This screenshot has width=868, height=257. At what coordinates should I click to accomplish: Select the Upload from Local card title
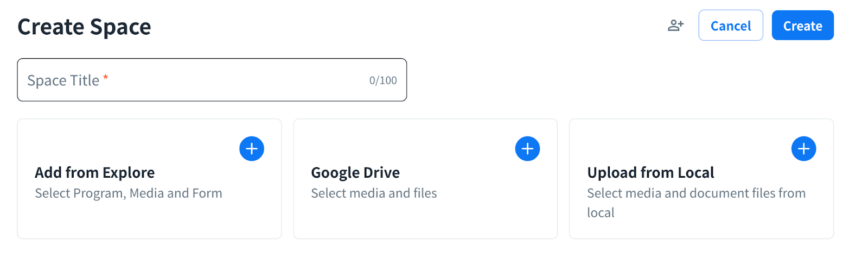pos(650,173)
